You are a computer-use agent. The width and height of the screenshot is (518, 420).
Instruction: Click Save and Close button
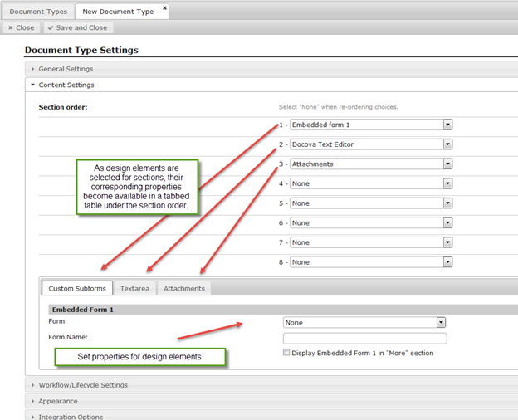tap(78, 27)
